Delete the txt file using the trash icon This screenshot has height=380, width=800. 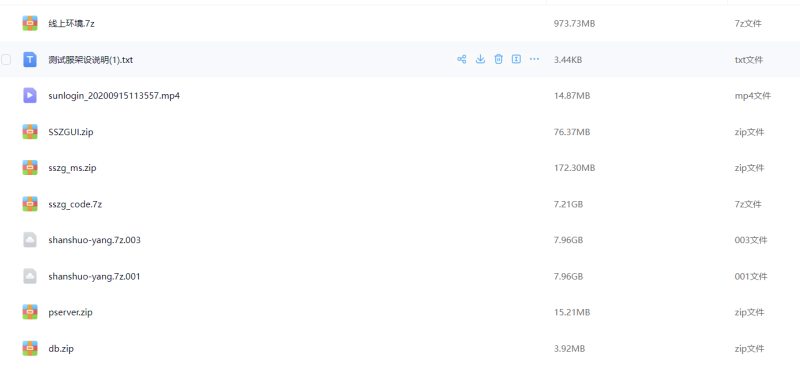click(498, 59)
